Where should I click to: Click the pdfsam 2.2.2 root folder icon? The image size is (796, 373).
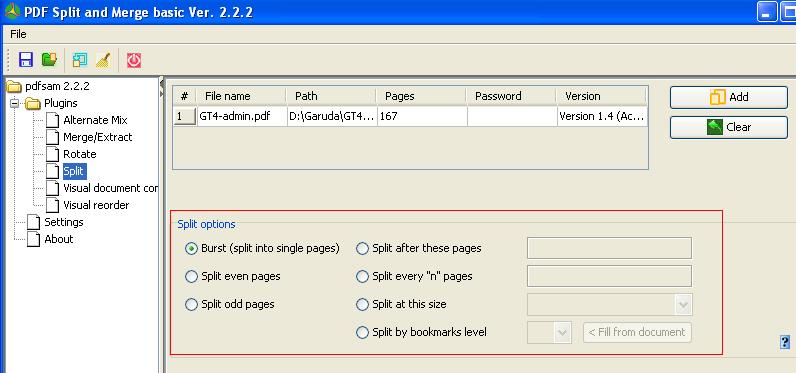(x=14, y=87)
